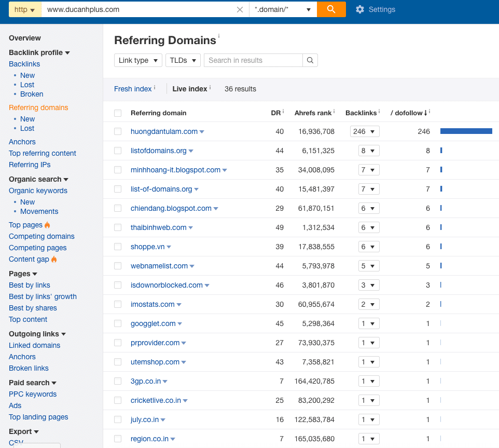This screenshot has height=448, width=499.
Task: Click the search-in-results magnifier icon
Action: 310,60
